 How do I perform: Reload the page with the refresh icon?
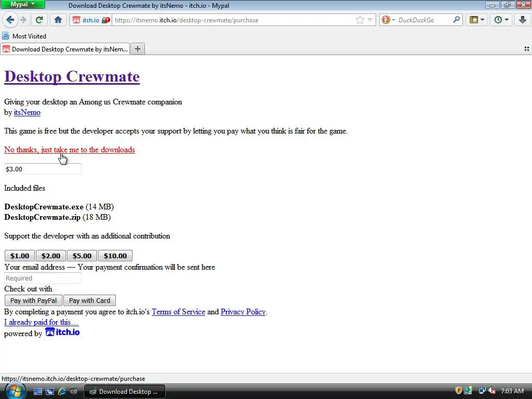pyautogui.click(x=39, y=20)
